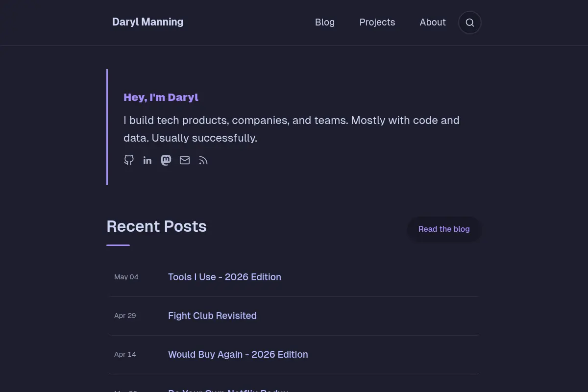Image resolution: width=588 pixels, height=392 pixels.
Task: Click the Daryl Manning site title
Action: pos(148,22)
